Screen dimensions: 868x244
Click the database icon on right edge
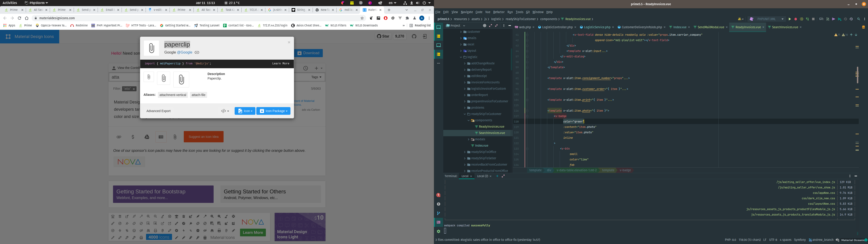click(x=863, y=27)
